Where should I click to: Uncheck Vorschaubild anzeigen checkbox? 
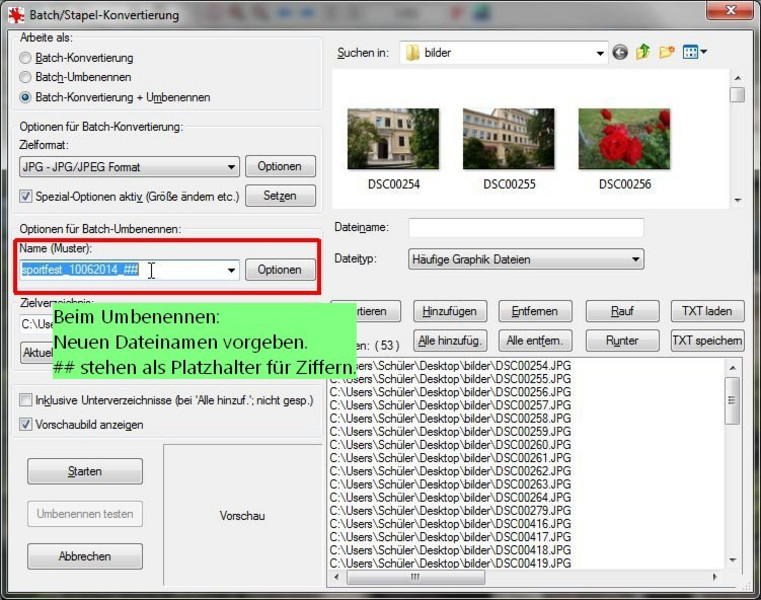(27, 424)
